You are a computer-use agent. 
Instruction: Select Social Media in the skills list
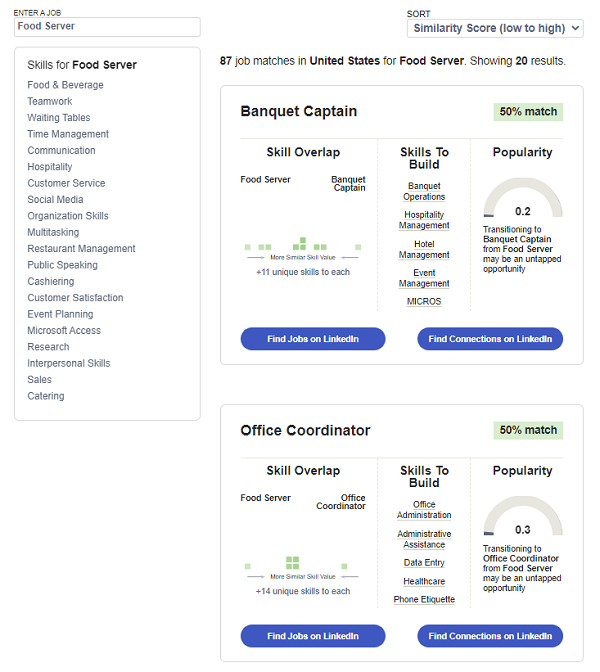pos(55,199)
